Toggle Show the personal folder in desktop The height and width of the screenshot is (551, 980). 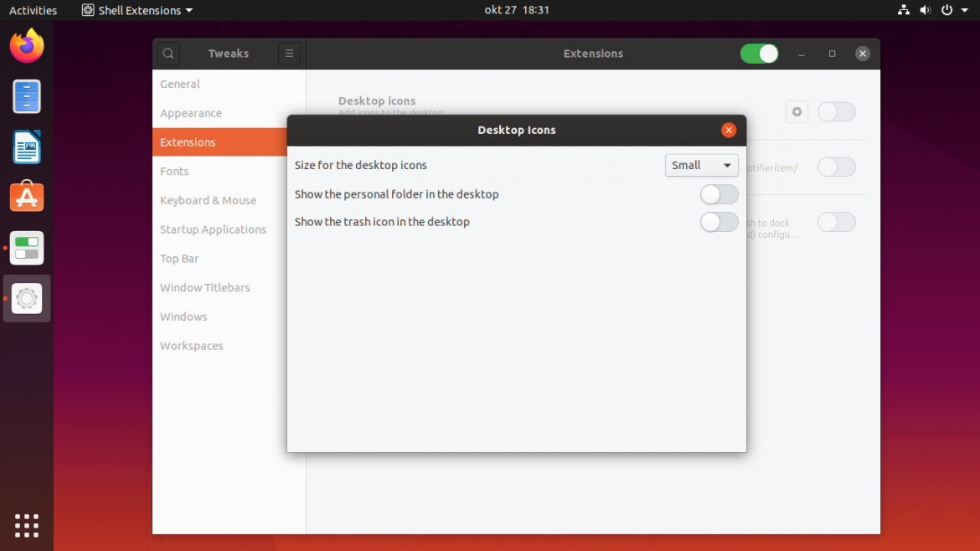[719, 194]
